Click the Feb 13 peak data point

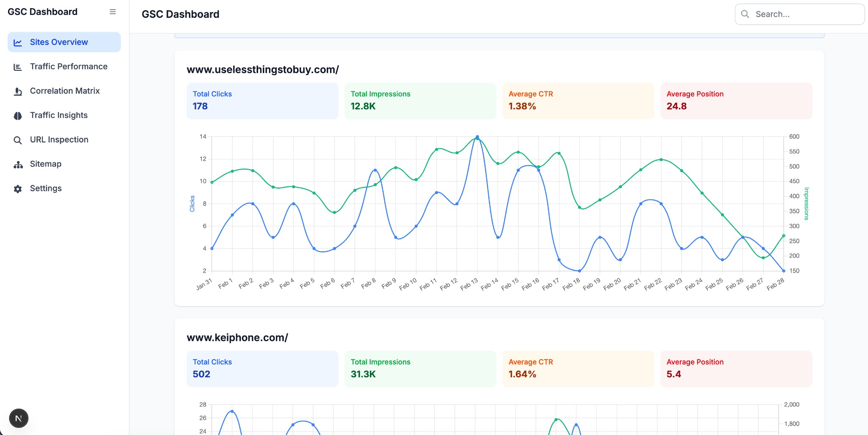click(x=477, y=137)
